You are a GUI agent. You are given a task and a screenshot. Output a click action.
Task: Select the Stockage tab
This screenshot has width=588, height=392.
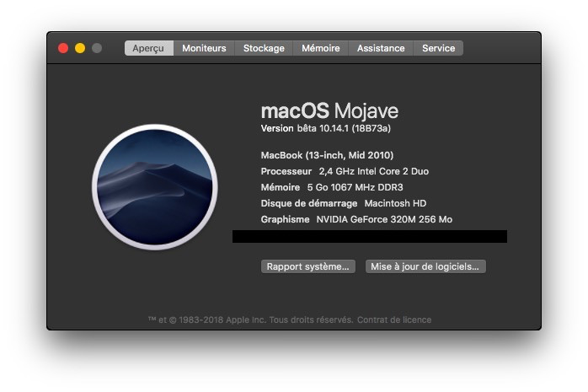(x=264, y=48)
